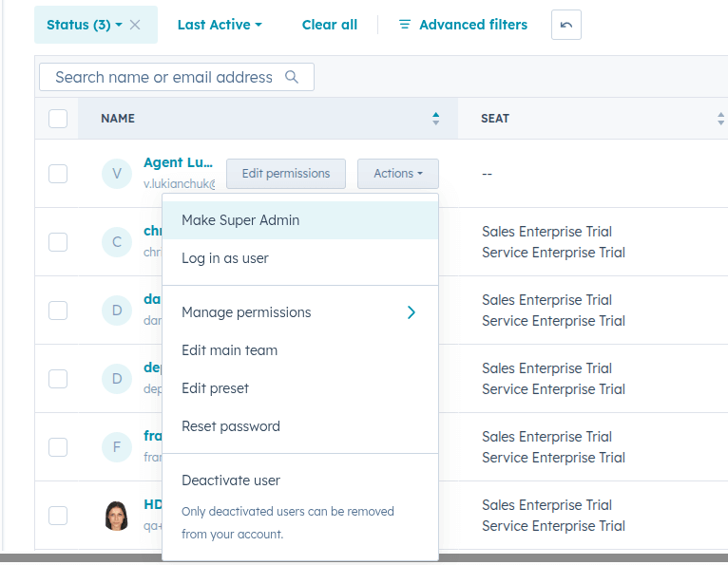Open the Advanced filters lines icon
Viewport: 728px width, 565px height.
[405, 25]
